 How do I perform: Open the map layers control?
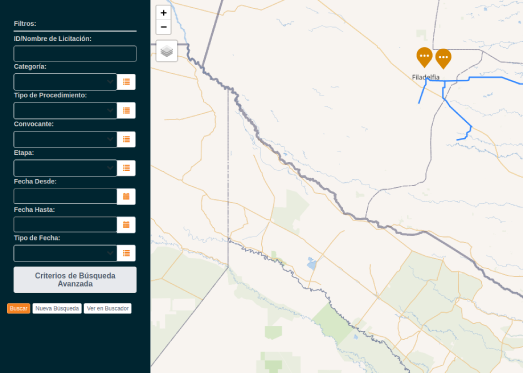[x=166, y=51]
